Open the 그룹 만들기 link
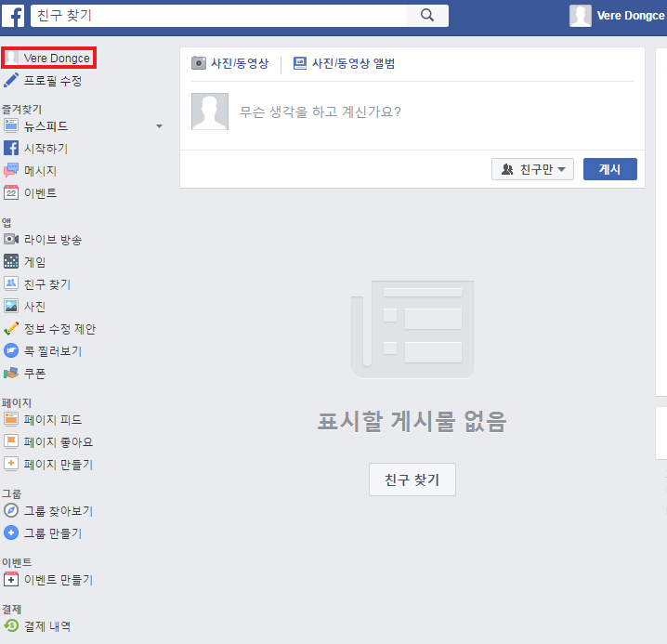Screen dimensions: 667x644 (53, 532)
